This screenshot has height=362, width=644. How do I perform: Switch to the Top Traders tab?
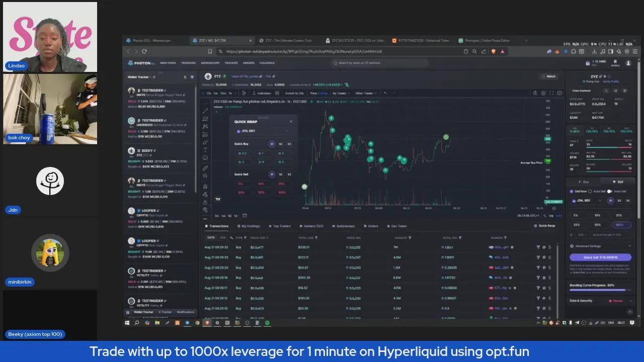coord(280,226)
